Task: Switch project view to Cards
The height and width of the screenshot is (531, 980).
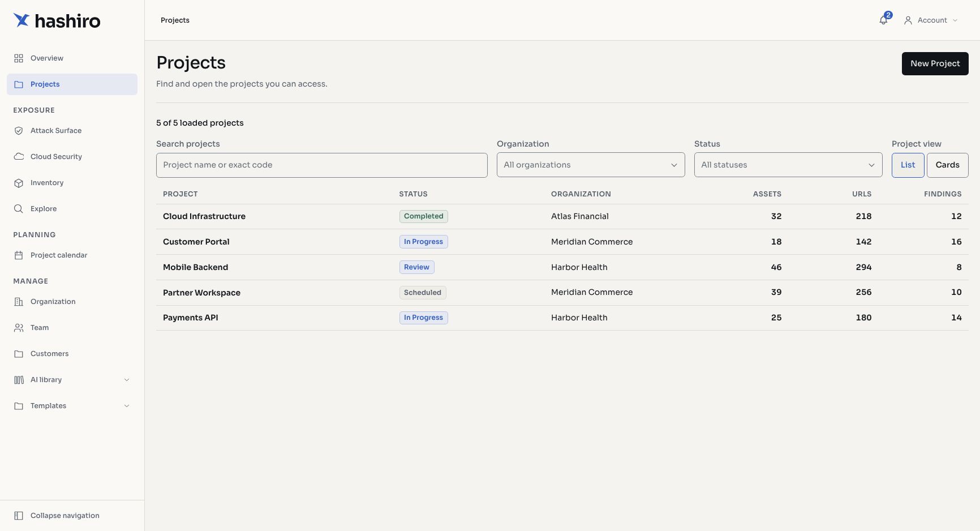Action: [947, 165]
